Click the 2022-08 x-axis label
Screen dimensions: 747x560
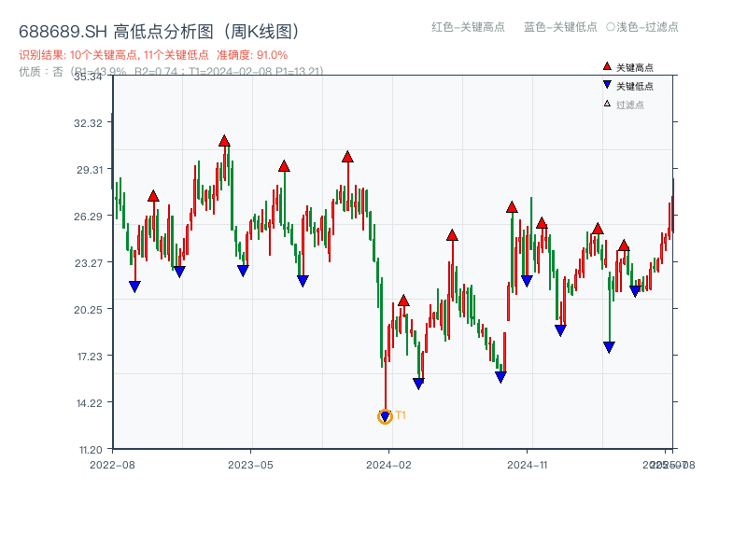(x=112, y=465)
